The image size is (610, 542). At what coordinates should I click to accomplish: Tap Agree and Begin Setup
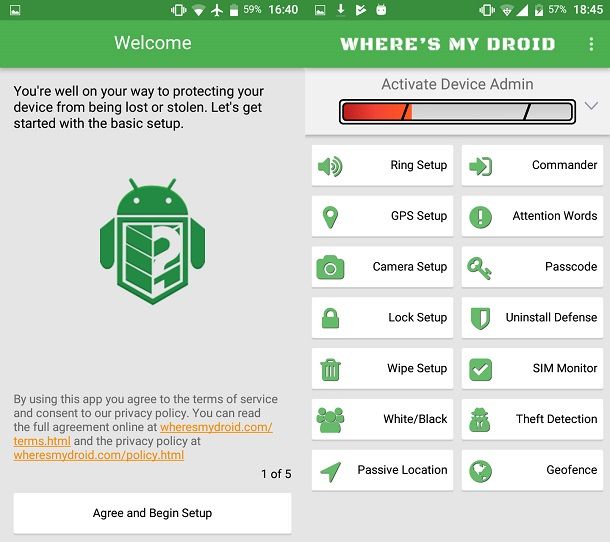tap(152, 513)
